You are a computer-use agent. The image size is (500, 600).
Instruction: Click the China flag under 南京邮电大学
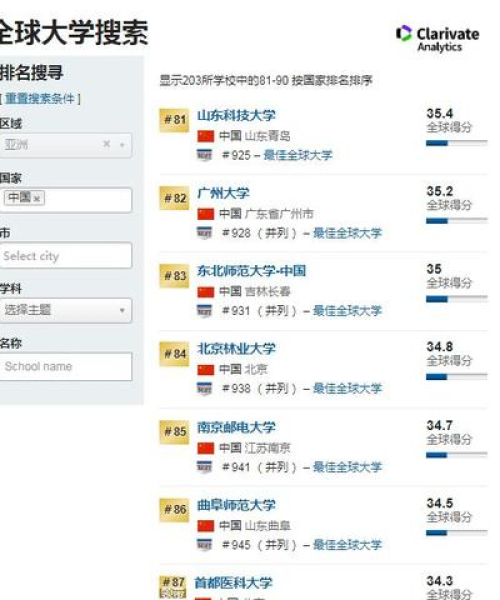coord(205,448)
